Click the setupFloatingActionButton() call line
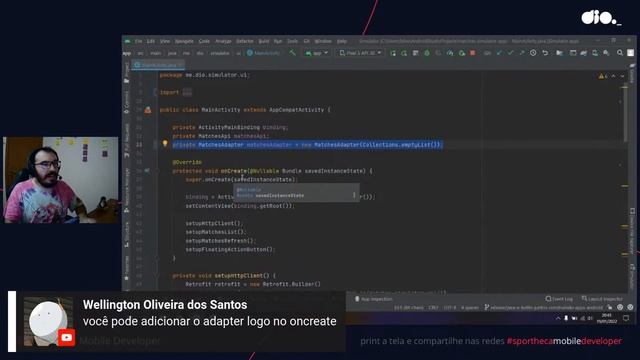 coord(231,249)
